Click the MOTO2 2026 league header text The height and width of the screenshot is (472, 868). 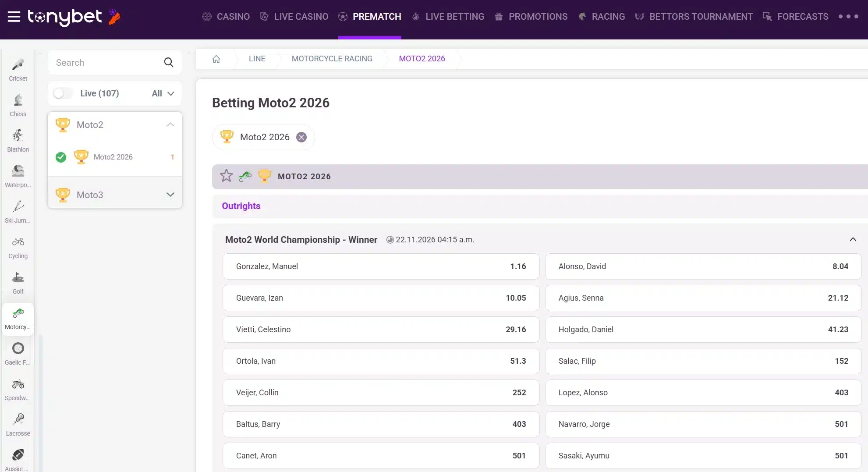pos(304,177)
